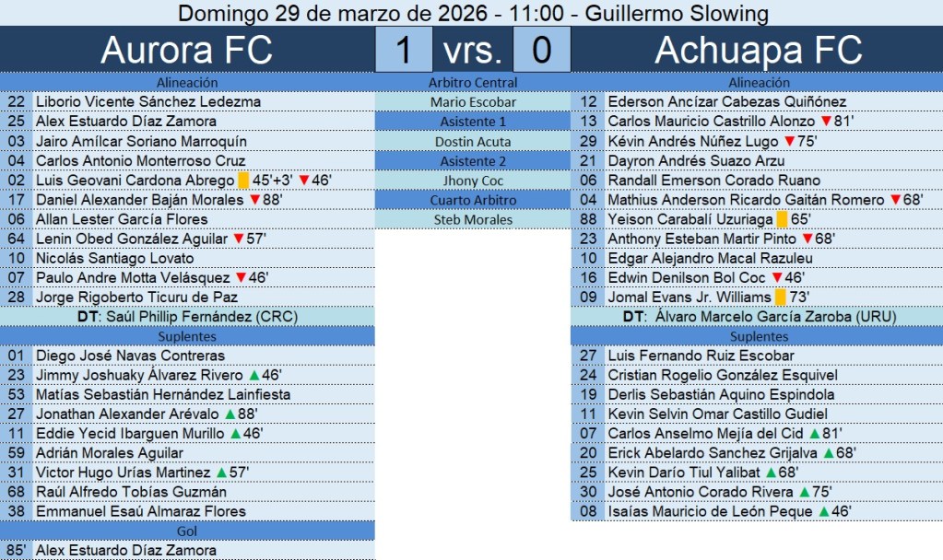Click goal scorer Alex Estuardo Díaz Zamora at 85'
The width and height of the screenshot is (943, 560).
(126, 551)
